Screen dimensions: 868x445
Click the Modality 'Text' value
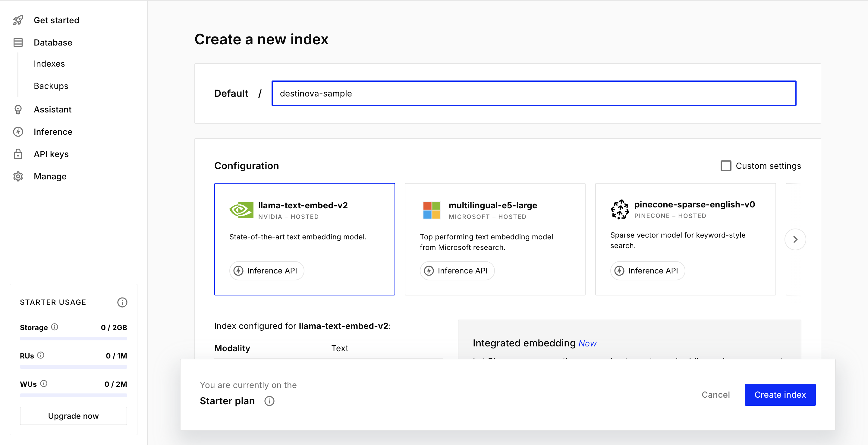pos(340,348)
